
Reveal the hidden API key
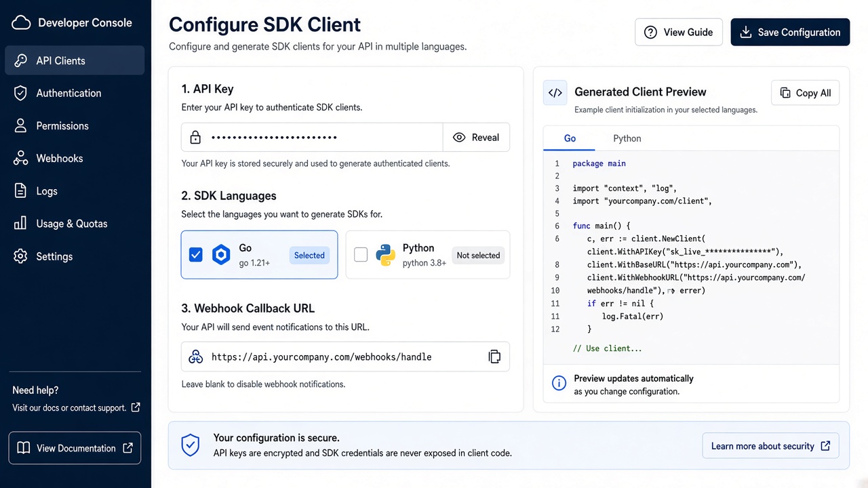tap(476, 138)
